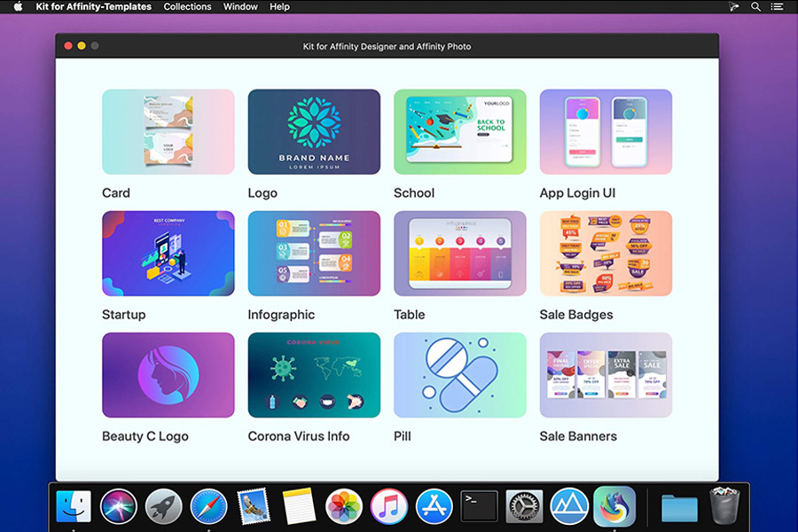Click Kit for Affinity app icon in Dock

614,506
